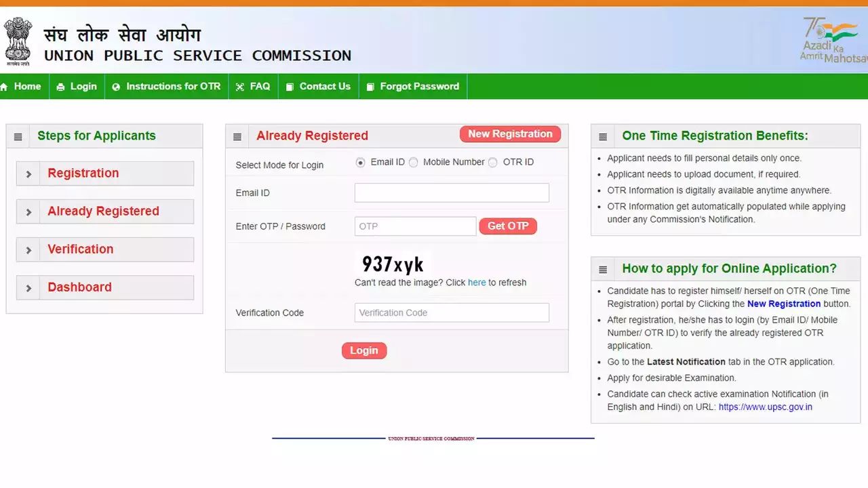Select OTR ID login mode
Viewport: 868px width, 488px height.
492,163
